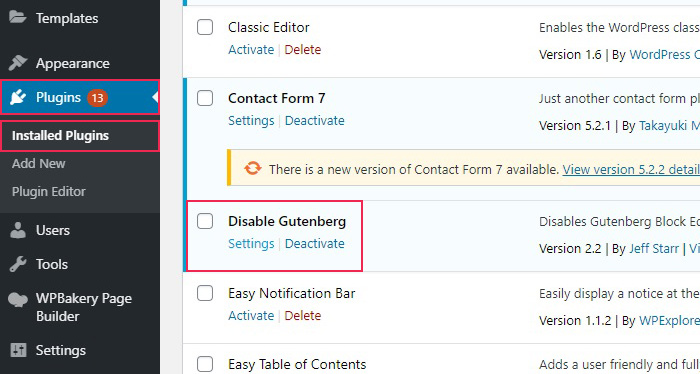Check the Classic Editor checkbox

(205, 27)
